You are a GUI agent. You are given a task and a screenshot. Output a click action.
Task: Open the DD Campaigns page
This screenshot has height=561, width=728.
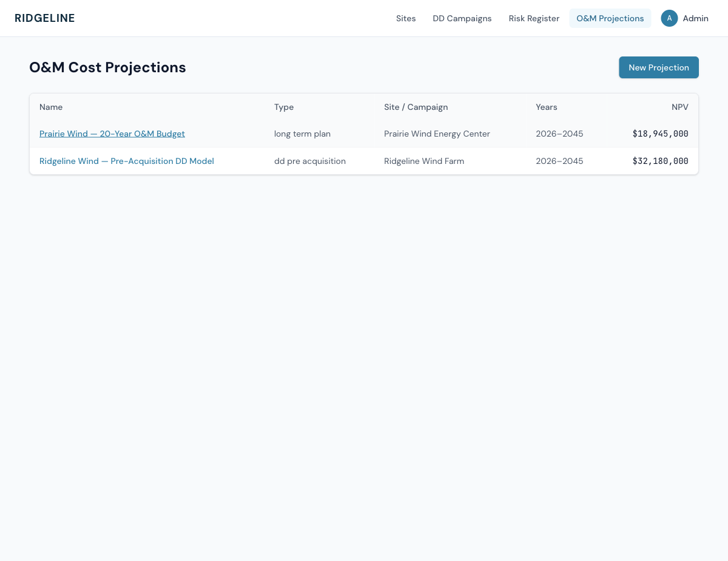[x=462, y=18]
